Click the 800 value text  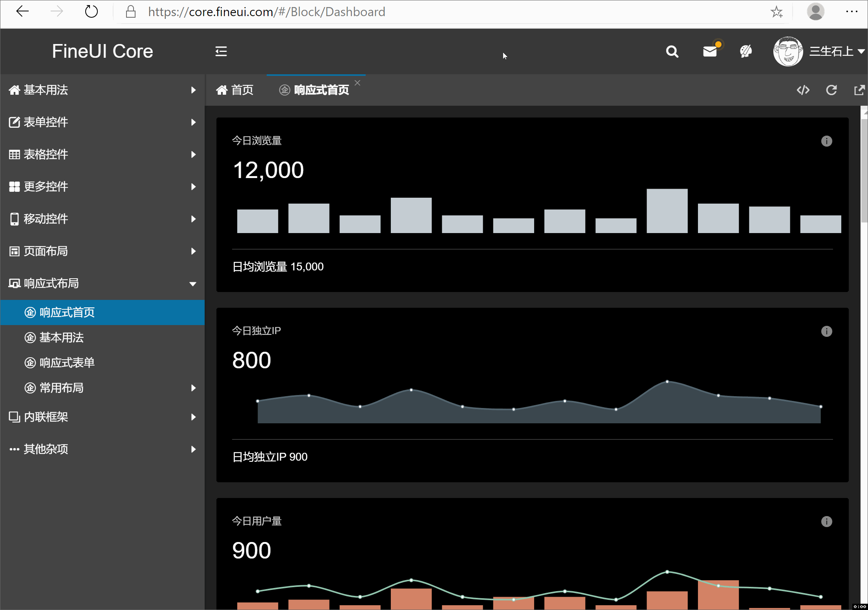(x=252, y=360)
